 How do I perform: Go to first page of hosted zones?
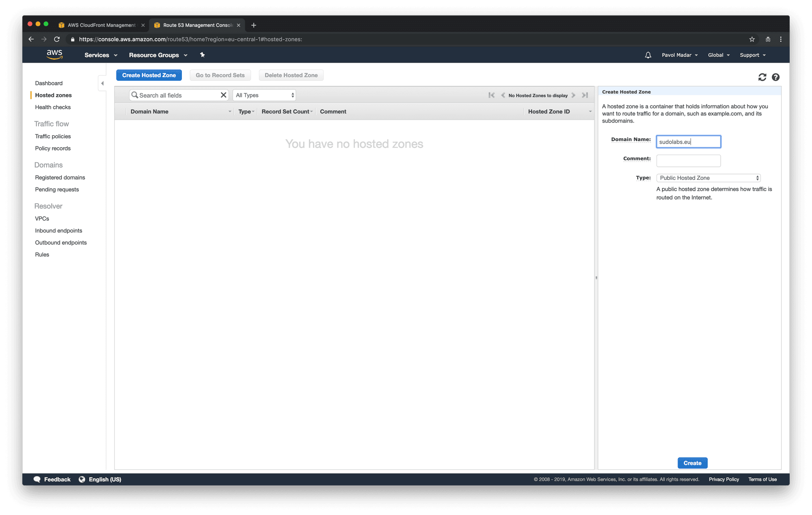(x=491, y=95)
